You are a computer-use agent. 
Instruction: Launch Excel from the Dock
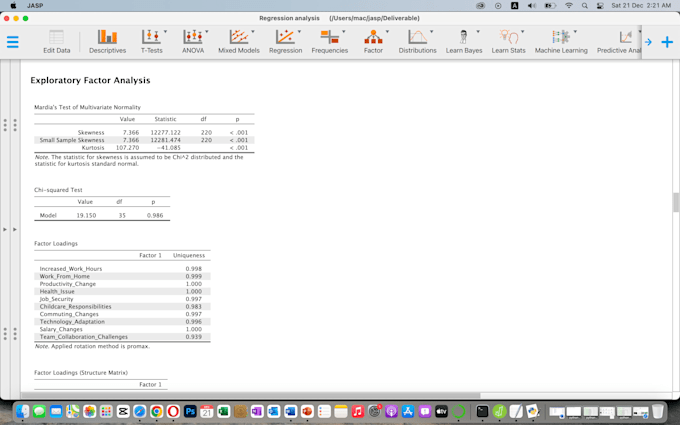pos(223,411)
